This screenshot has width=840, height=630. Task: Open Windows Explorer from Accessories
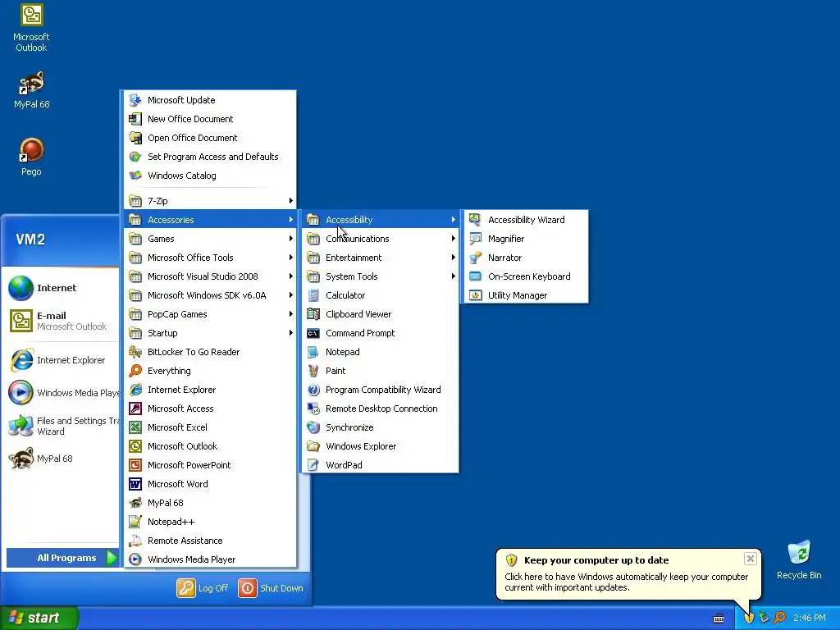point(380,446)
